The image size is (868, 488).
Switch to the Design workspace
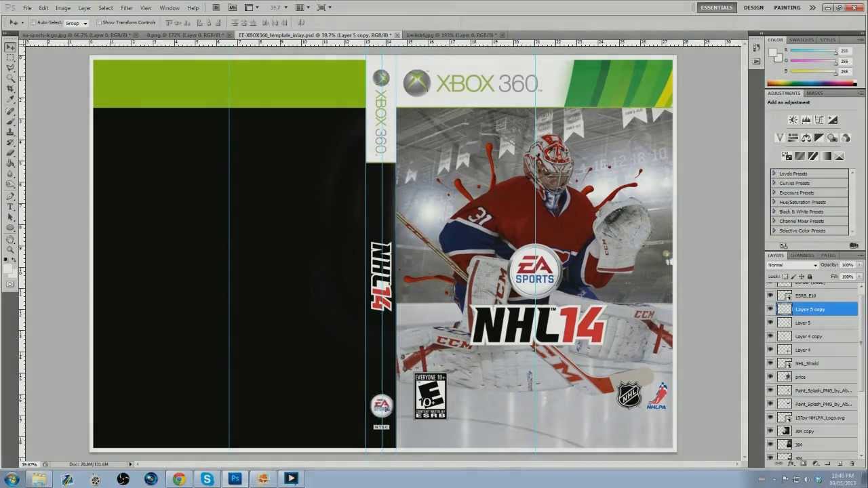[753, 7]
